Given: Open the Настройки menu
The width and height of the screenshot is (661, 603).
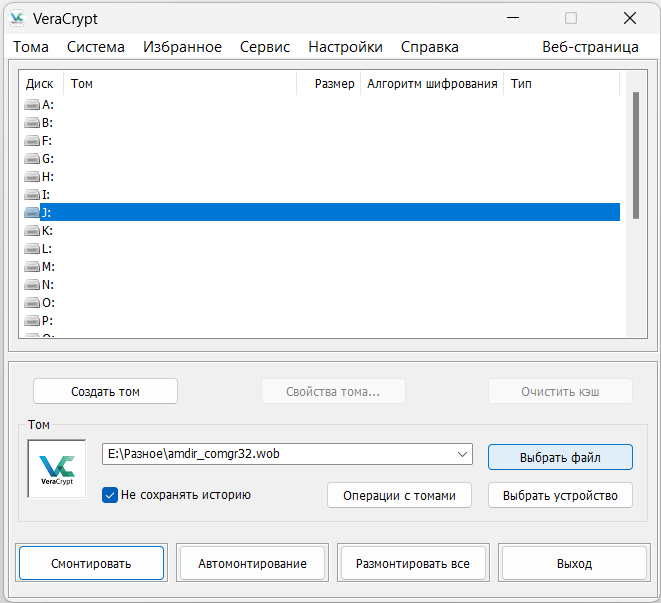Looking at the screenshot, I should click(x=345, y=47).
